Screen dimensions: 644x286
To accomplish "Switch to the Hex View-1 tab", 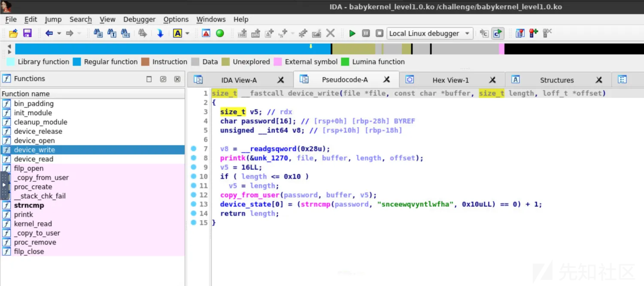I will point(450,80).
